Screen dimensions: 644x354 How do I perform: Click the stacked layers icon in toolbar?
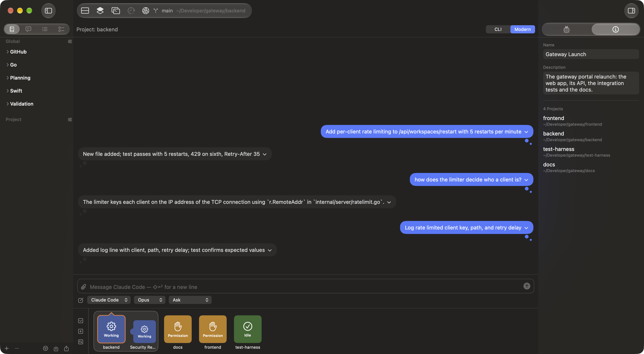tap(100, 11)
